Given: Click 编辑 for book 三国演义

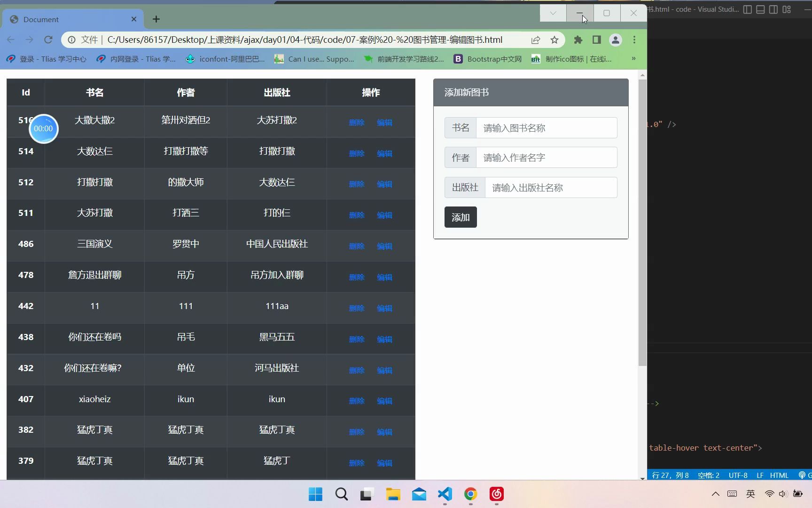Looking at the screenshot, I should coord(384,246).
